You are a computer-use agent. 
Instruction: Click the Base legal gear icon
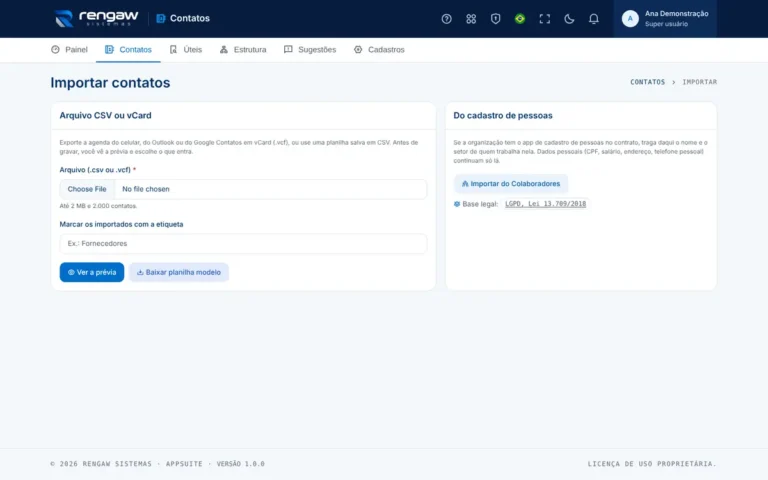point(457,204)
